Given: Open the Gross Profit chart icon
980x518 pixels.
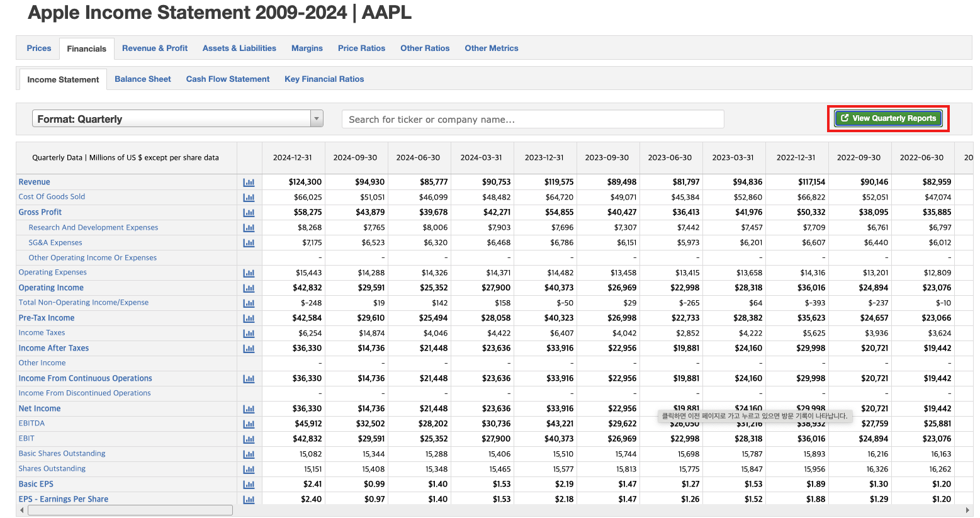Looking at the screenshot, I should 249,213.
